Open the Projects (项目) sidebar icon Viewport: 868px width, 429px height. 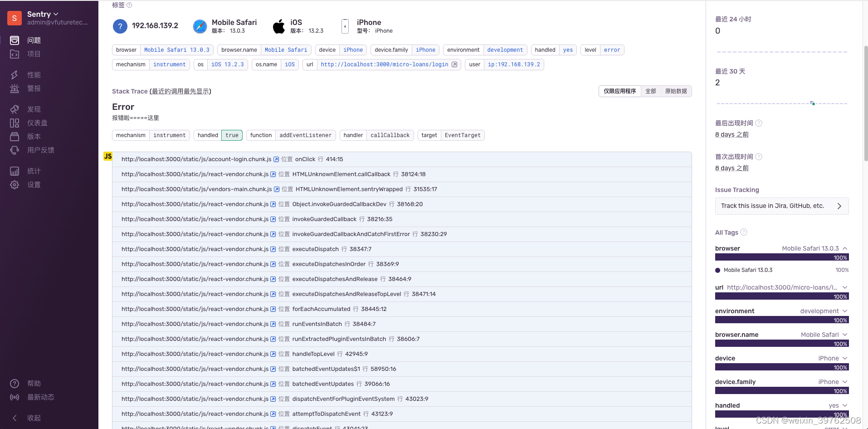(x=15, y=54)
